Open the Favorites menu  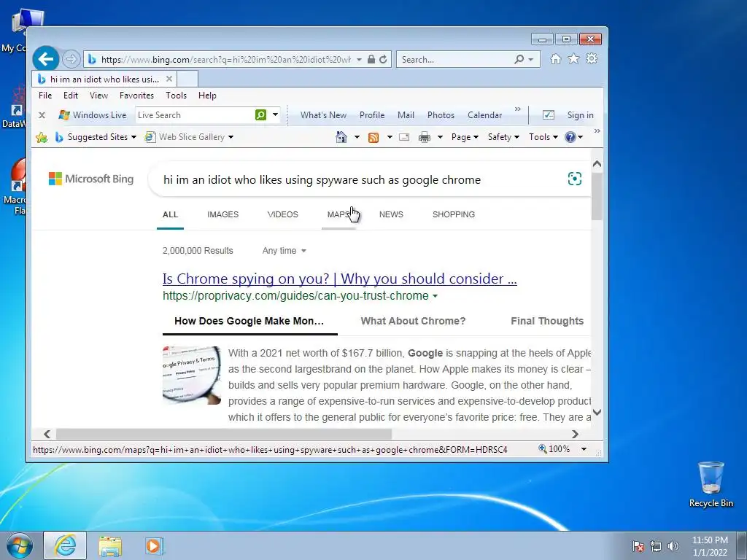[136, 96]
